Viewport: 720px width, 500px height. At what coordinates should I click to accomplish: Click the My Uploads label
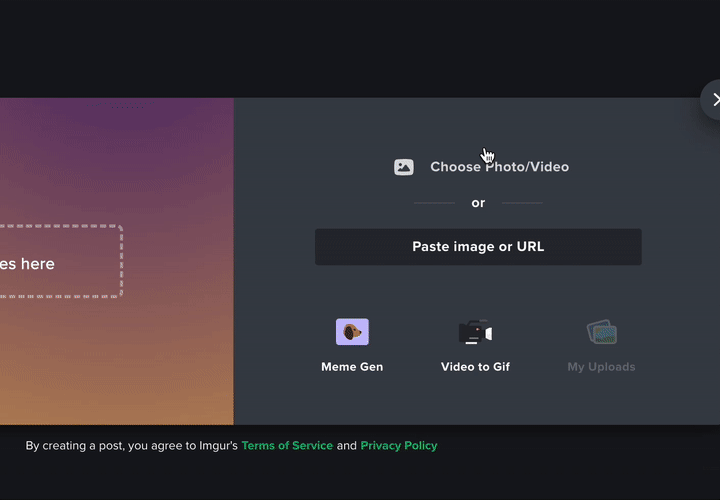(x=602, y=367)
